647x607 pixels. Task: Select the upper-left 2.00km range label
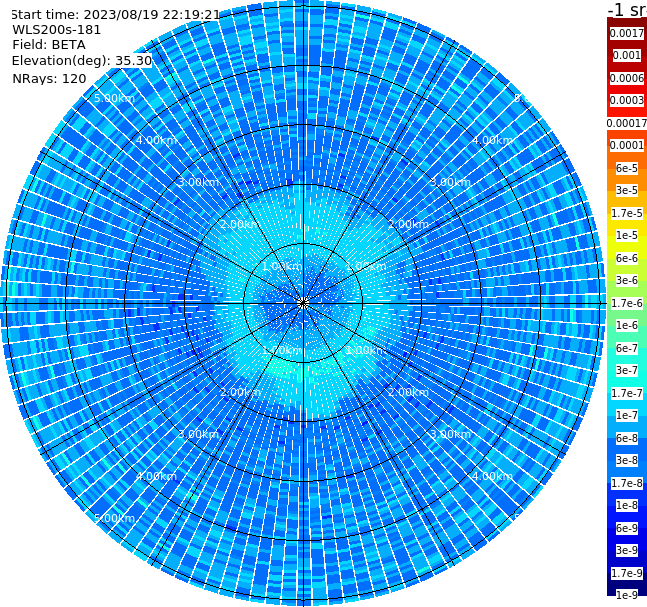241,224
